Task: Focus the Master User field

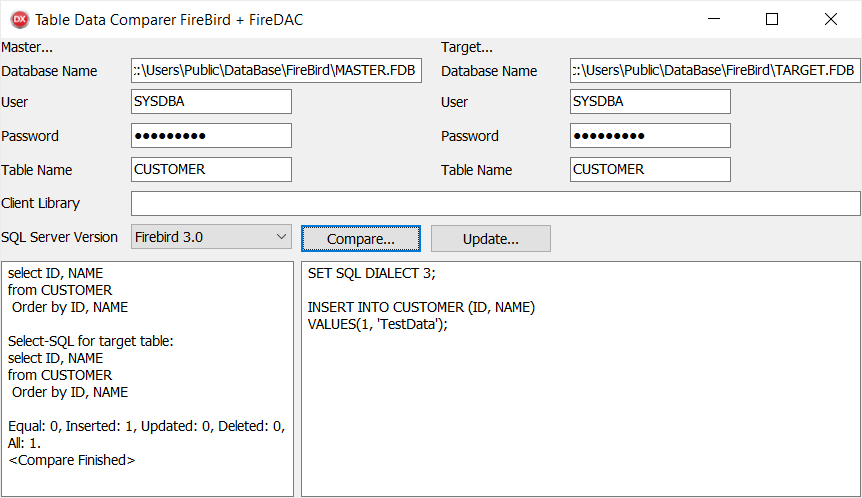Action: [x=211, y=102]
